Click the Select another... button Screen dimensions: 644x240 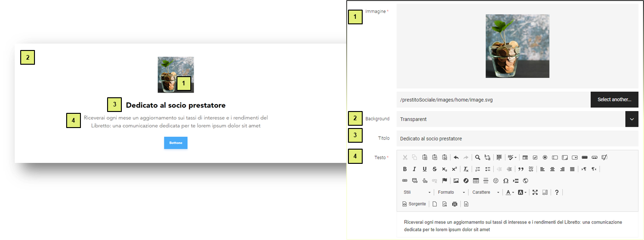614,100
